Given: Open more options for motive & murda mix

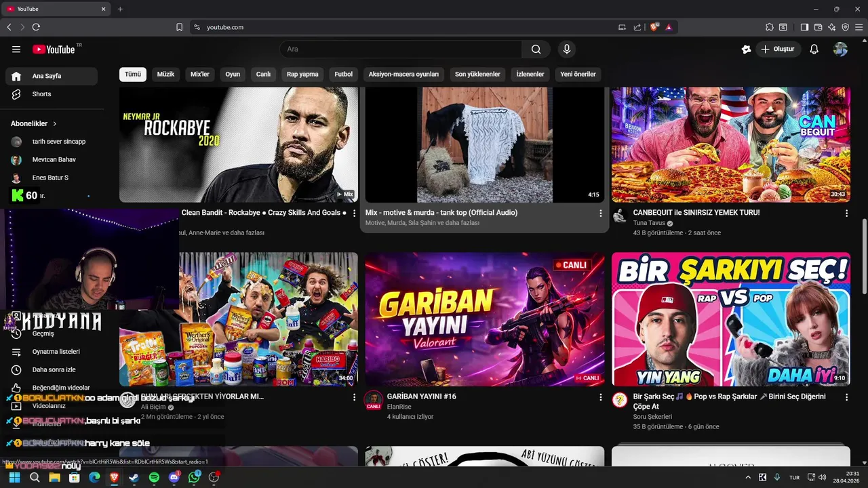Looking at the screenshot, I should (x=600, y=213).
